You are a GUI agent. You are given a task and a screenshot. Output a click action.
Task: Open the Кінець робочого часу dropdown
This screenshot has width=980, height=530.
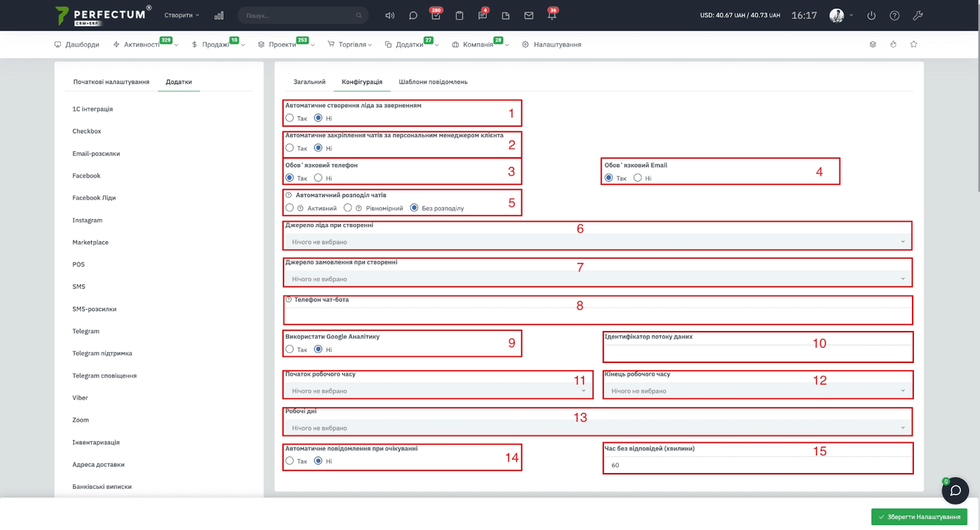pos(758,390)
